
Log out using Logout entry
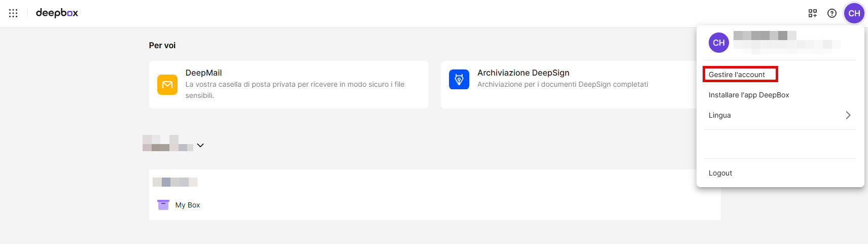pyautogui.click(x=720, y=173)
